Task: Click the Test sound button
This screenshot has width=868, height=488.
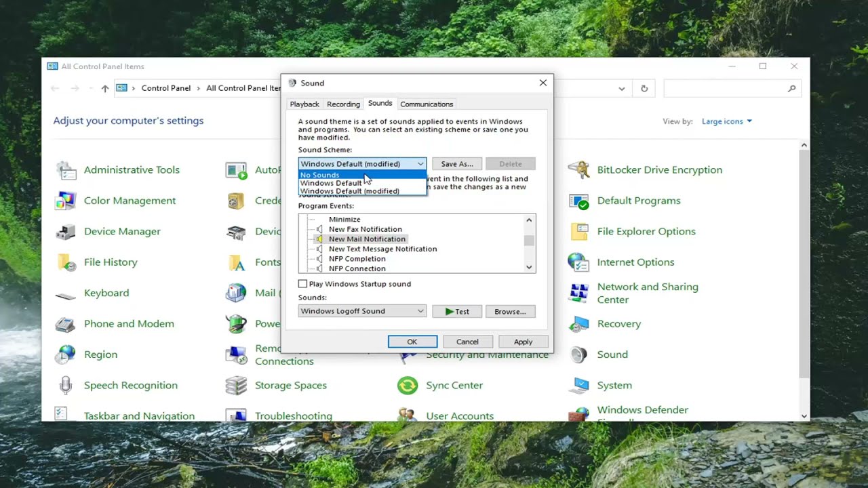Action: [457, 312]
